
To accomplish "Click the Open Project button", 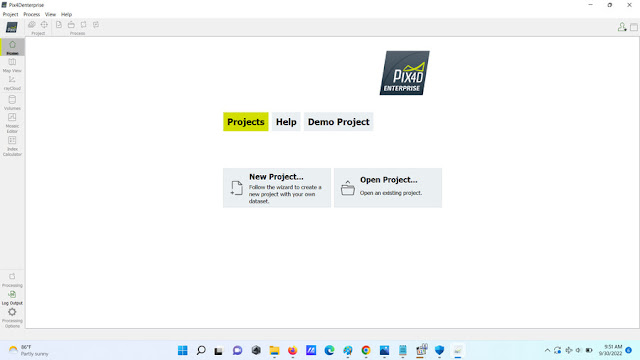I will (x=388, y=188).
